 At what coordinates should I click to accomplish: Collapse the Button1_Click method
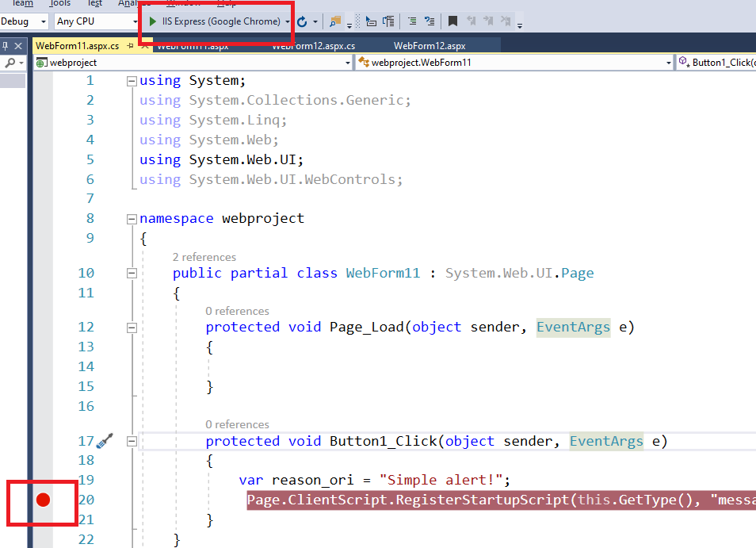(x=131, y=442)
